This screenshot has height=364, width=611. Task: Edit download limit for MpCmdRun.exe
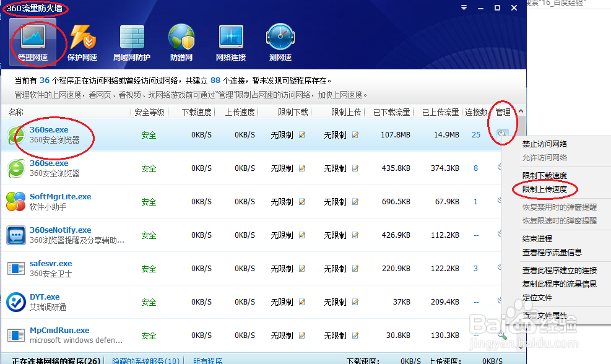tap(302, 336)
